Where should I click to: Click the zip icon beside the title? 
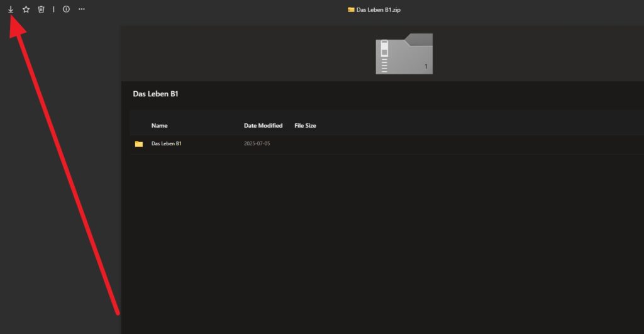(x=351, y=9)
